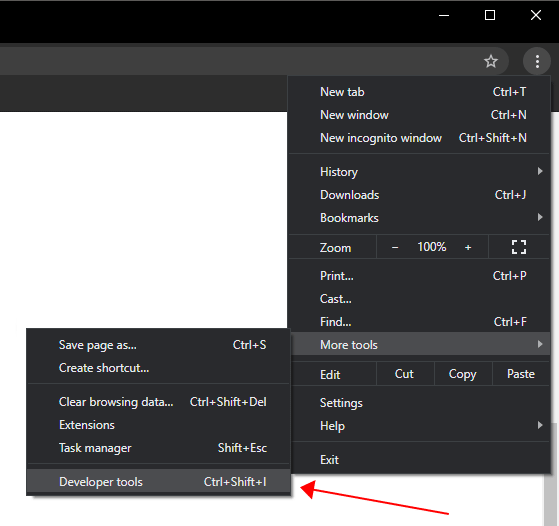Viewport: 559px width, 526px height.
Task: Increase zoom with the plus button
Action: click(x=468, y=247)
